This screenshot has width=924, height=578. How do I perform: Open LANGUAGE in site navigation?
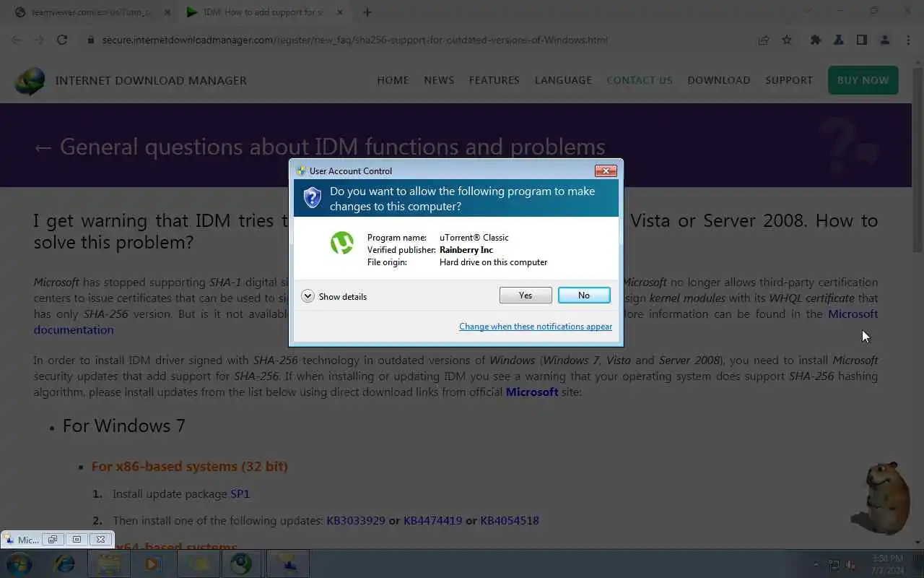click(x=563, y=80)
